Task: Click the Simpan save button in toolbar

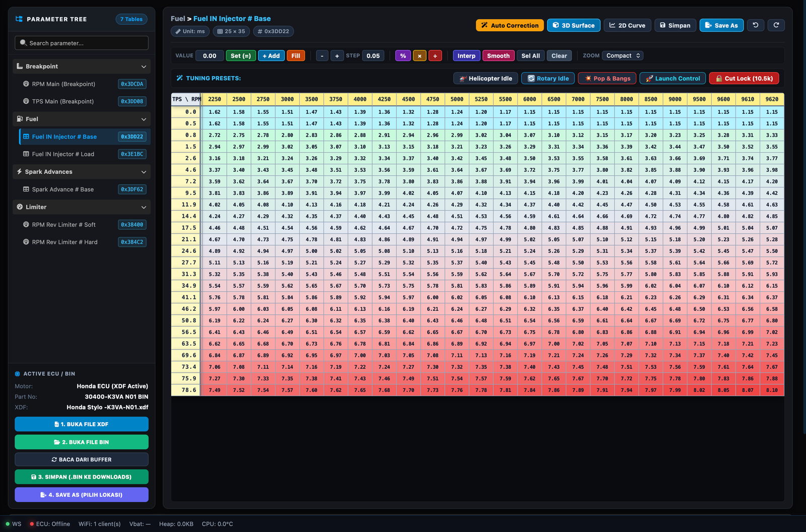Action: [x=675, y=25]
